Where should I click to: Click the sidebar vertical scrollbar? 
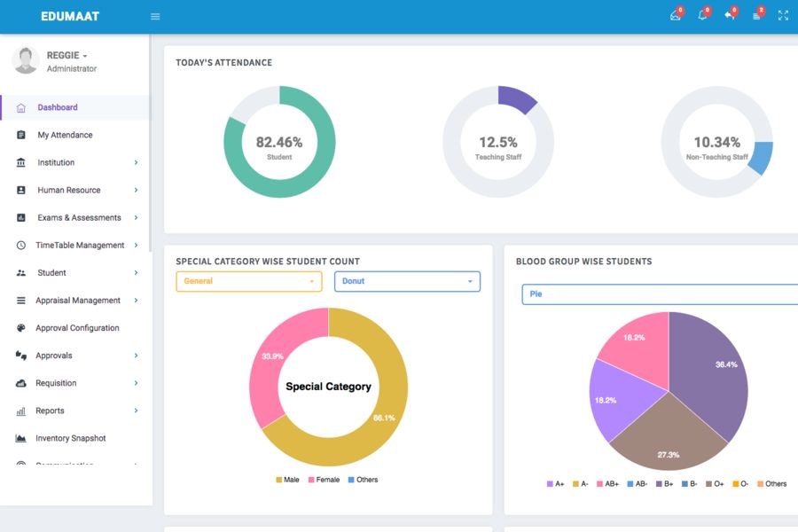150,143
